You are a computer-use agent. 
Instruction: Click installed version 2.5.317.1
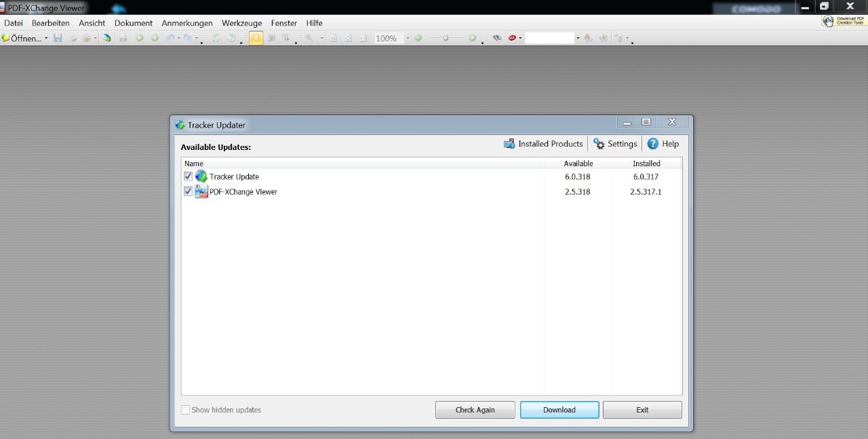click(646, 191)
